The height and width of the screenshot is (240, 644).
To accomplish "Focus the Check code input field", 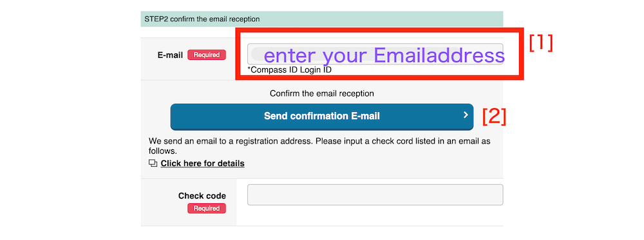I will point(375,195).
